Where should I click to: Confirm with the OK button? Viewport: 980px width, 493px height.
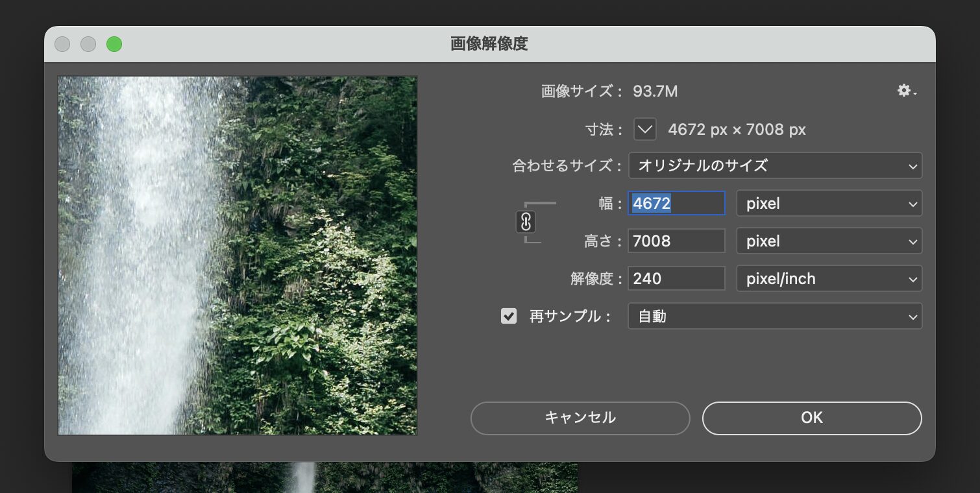click(812, 418)
